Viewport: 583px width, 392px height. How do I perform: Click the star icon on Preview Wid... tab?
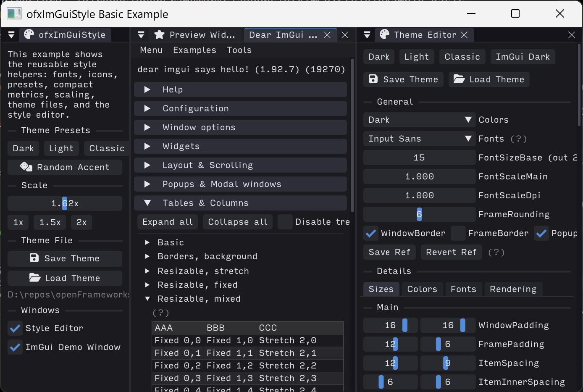pyautogui.click(x=159, y=34)
